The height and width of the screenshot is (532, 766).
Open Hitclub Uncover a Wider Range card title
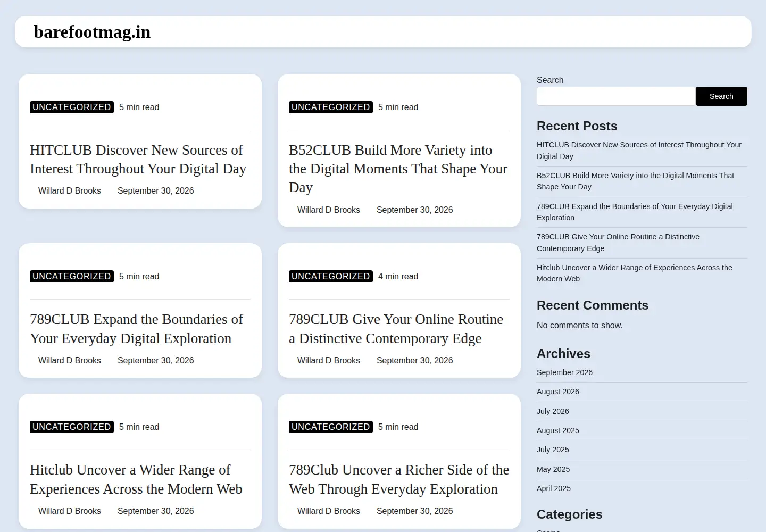[136, 479]
